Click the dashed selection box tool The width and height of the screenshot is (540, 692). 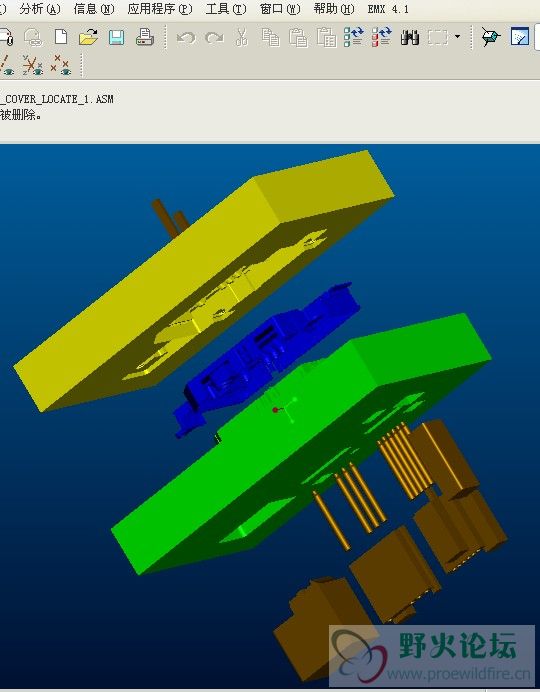[x=438, y=38]
